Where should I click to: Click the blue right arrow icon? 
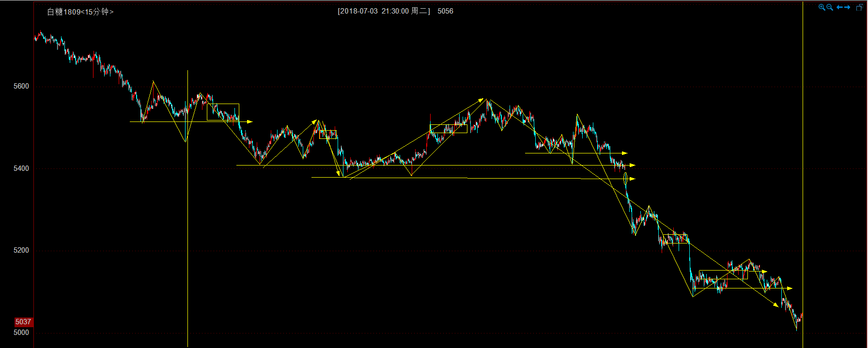(847, 7)
